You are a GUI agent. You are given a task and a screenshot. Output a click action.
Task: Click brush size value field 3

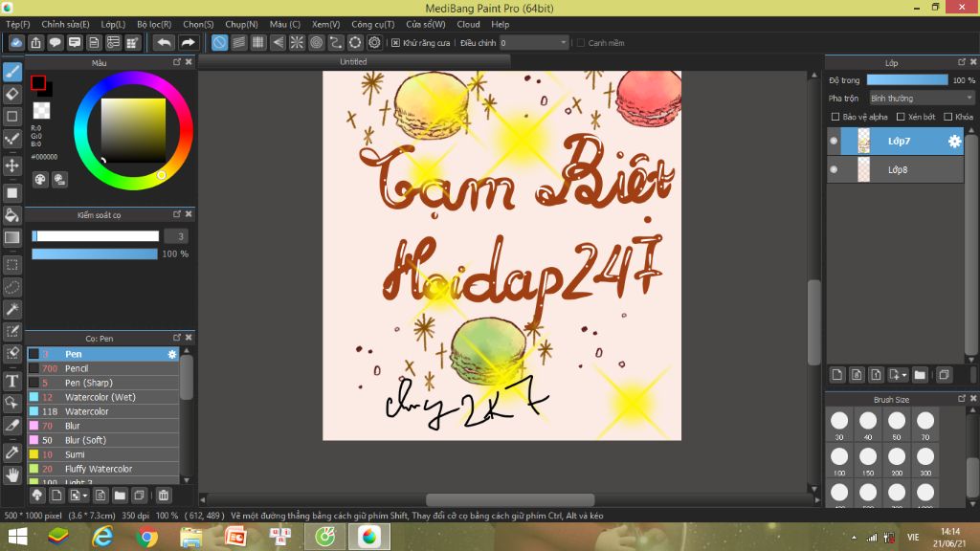click(x=176, y=236)
